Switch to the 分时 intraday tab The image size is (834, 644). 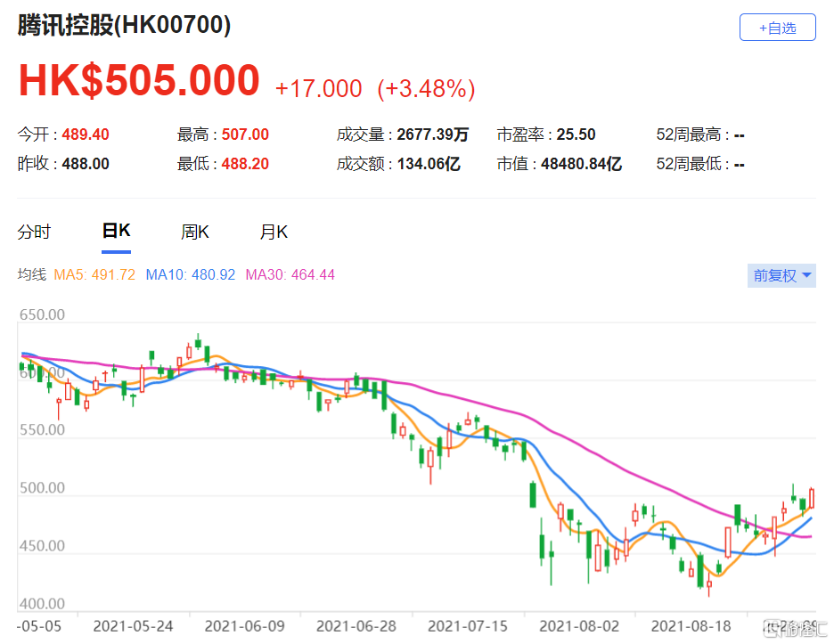[x=34, y=232]
